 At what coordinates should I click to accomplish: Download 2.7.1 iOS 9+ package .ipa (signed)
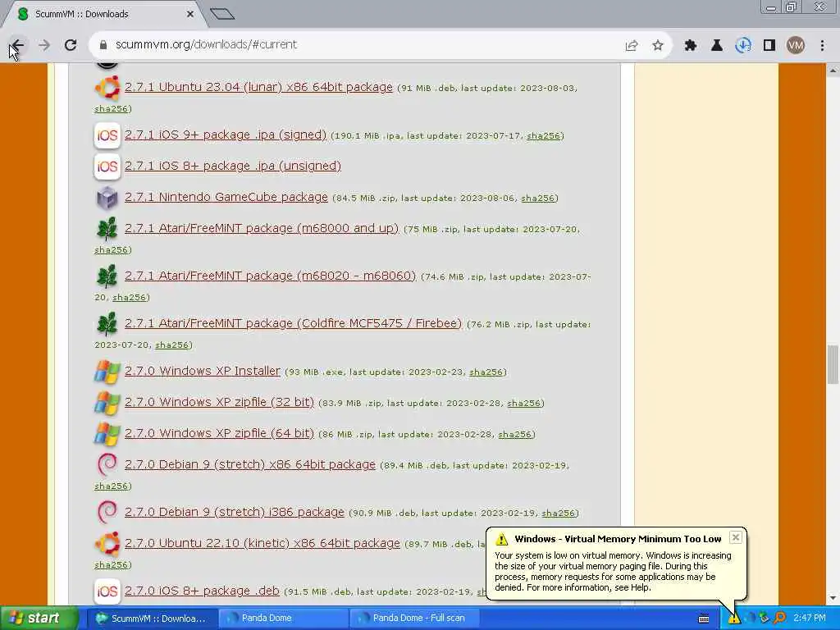coord(226,135)
